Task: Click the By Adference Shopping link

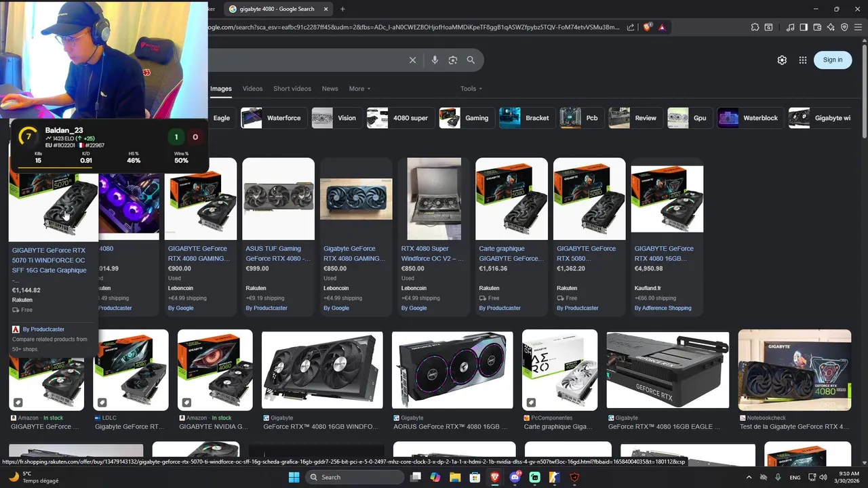Action: click(x=663, y=308)
